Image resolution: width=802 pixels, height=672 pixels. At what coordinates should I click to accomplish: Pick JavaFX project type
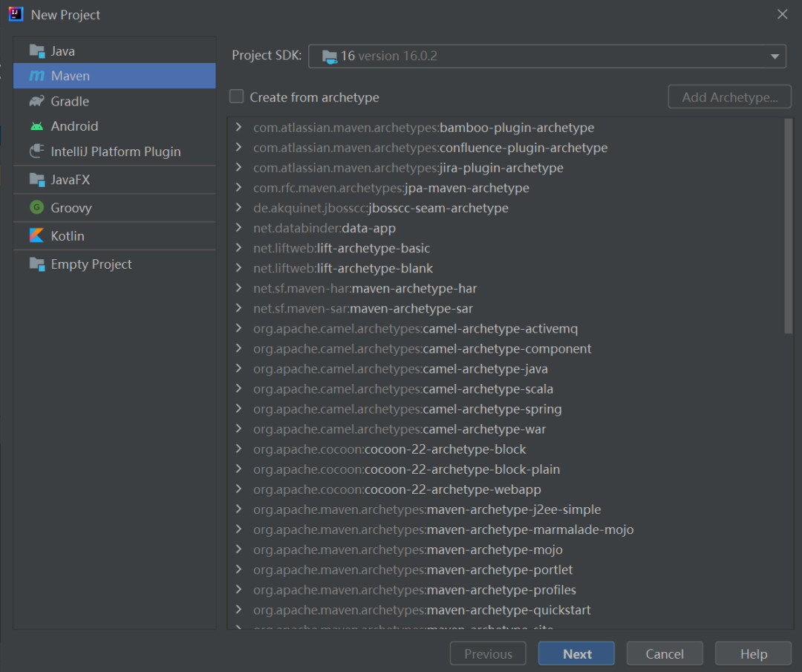pyautogui.click(x=114, y=180)
